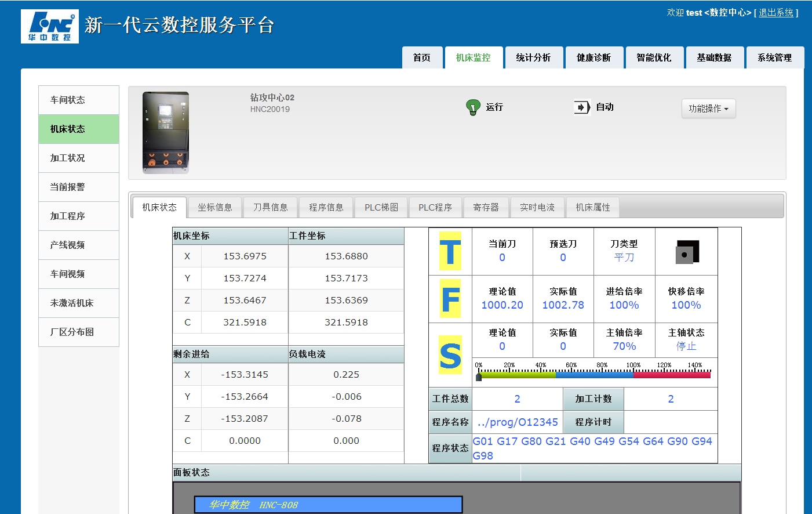Click the flat cutter tool type image
The width and height of the screenshot is (812, 514).
[x=687, y=252]
